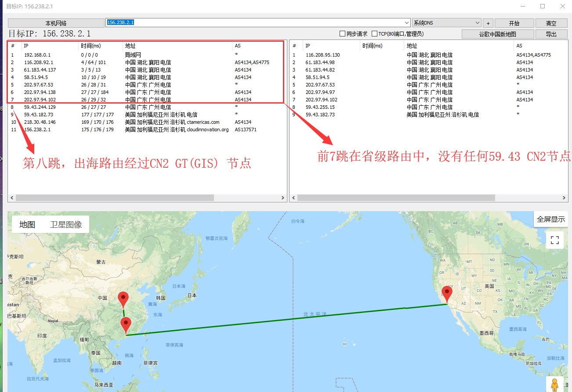Click the 清空 button
Image resolution: width=572 pixels, height=392 pixels.
(551, 23)
